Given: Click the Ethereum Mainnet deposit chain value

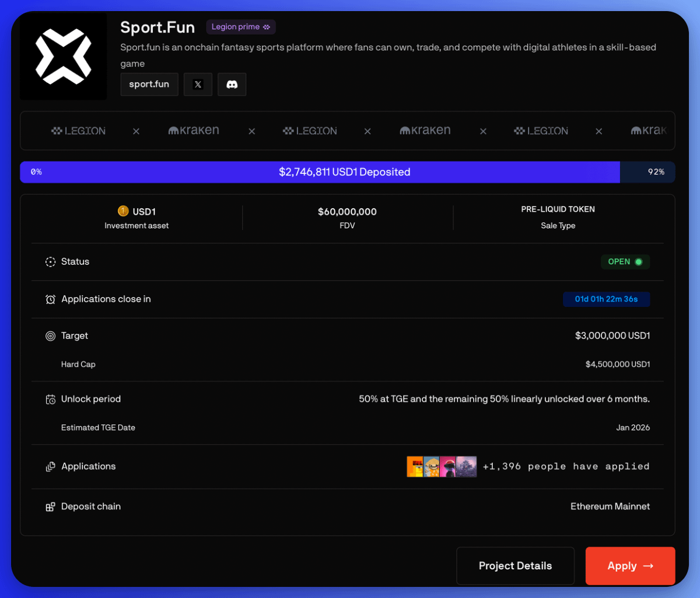Looking at the screenshot, I should point(610,507).
